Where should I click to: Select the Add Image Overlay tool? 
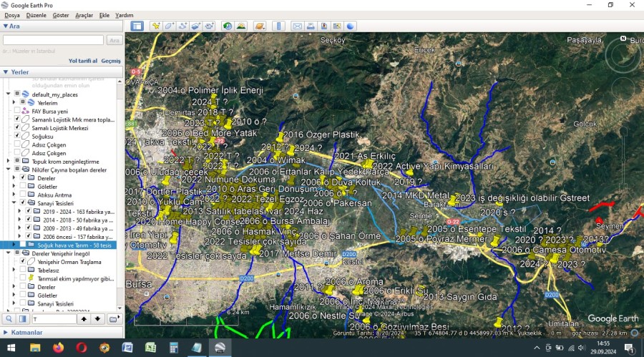(196, 26)
